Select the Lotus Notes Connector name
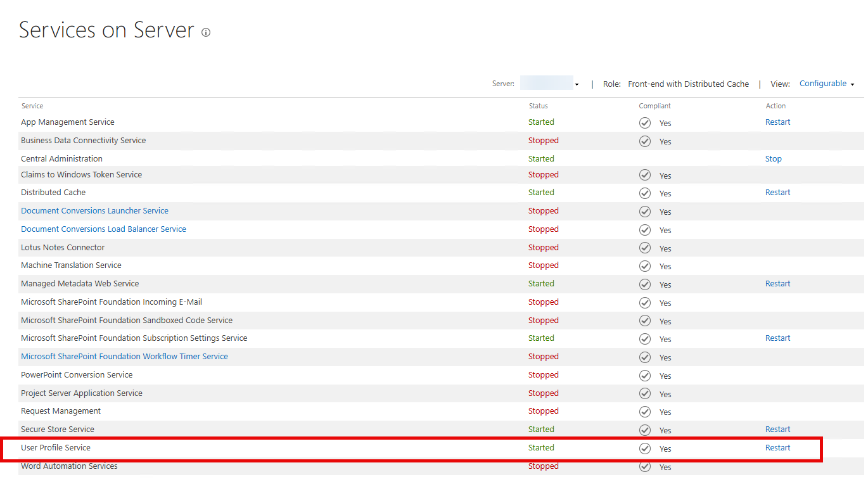 tap(63, 248)
